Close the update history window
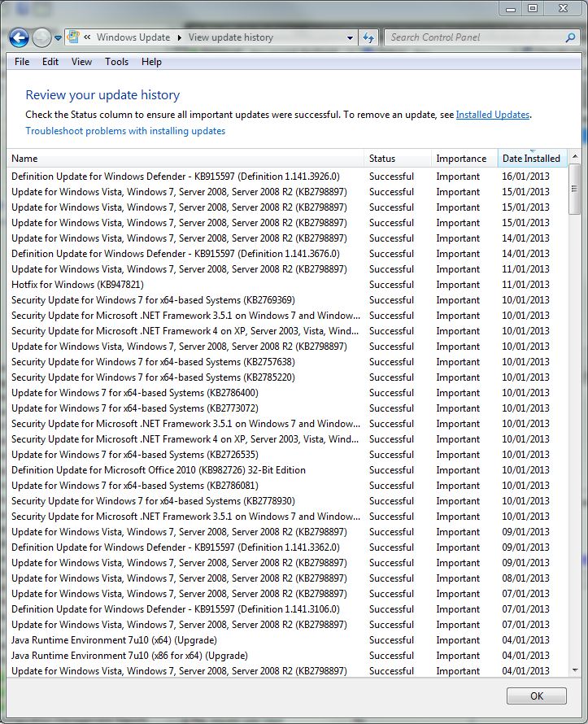 point(563,9)
